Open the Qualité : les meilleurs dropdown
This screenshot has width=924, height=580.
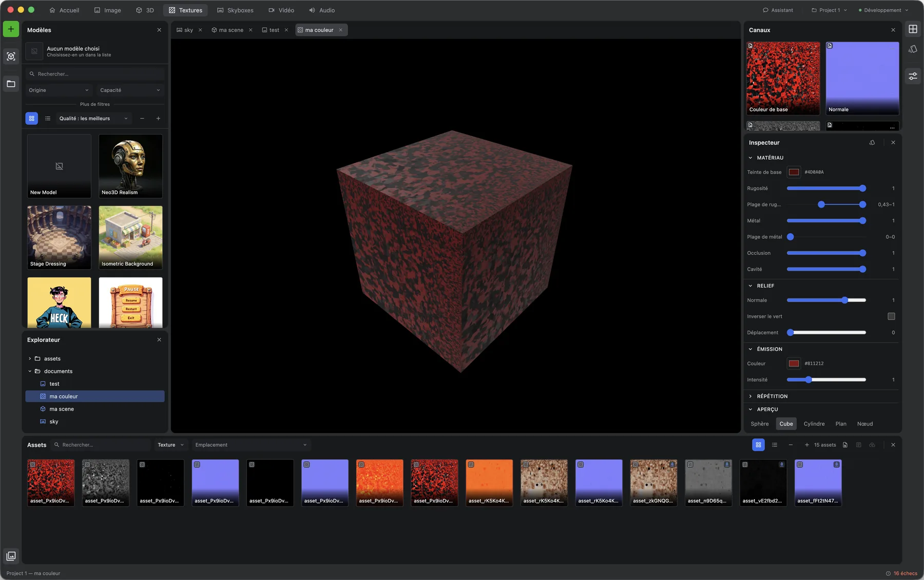point(93,119)
